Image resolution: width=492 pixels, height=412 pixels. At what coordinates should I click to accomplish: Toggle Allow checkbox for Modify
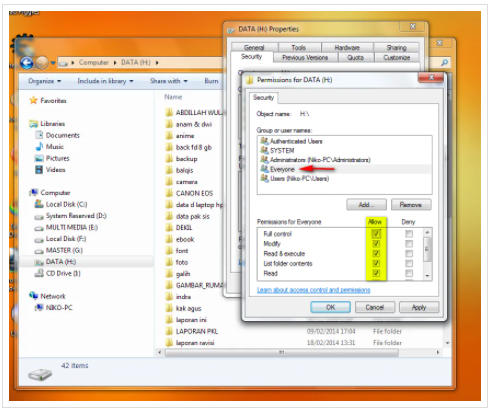(376, 244)
